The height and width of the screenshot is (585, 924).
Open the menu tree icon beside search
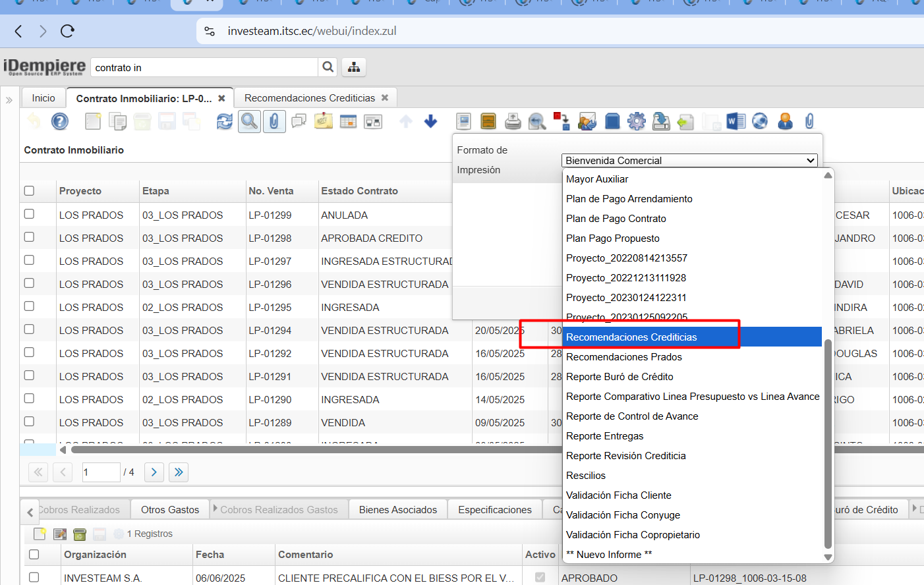coord(354,67)
